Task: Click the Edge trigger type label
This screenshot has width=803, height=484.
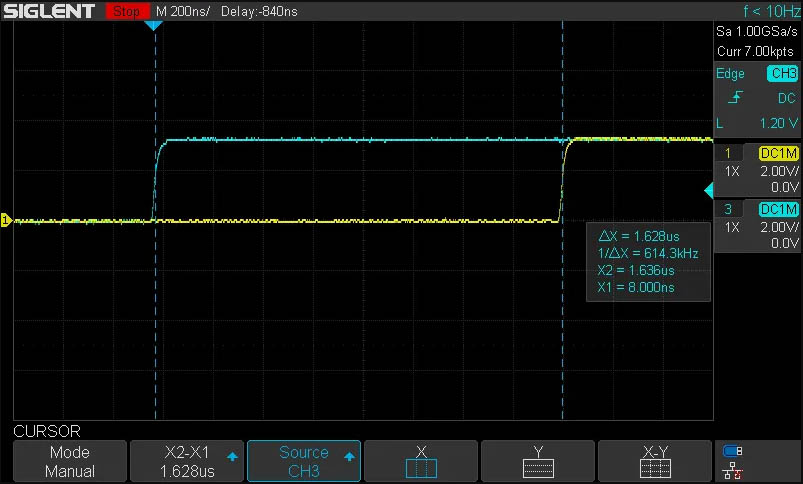Action: point(730,74)
